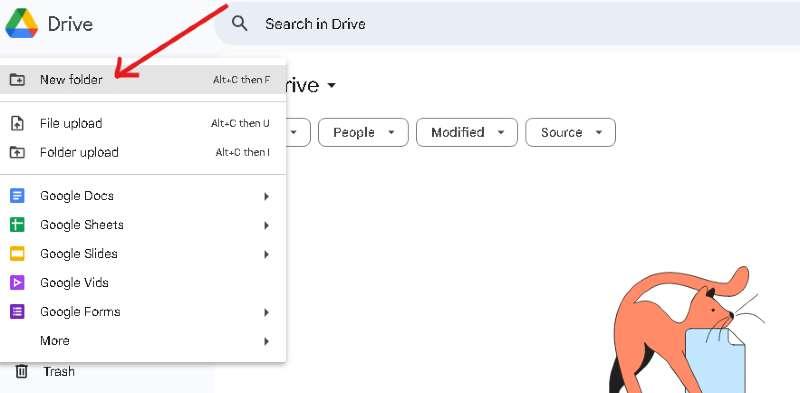The height and width of the screenshot is (393, 800).
Task: Click the blue Google Docs icon
Action: (17, 196)
